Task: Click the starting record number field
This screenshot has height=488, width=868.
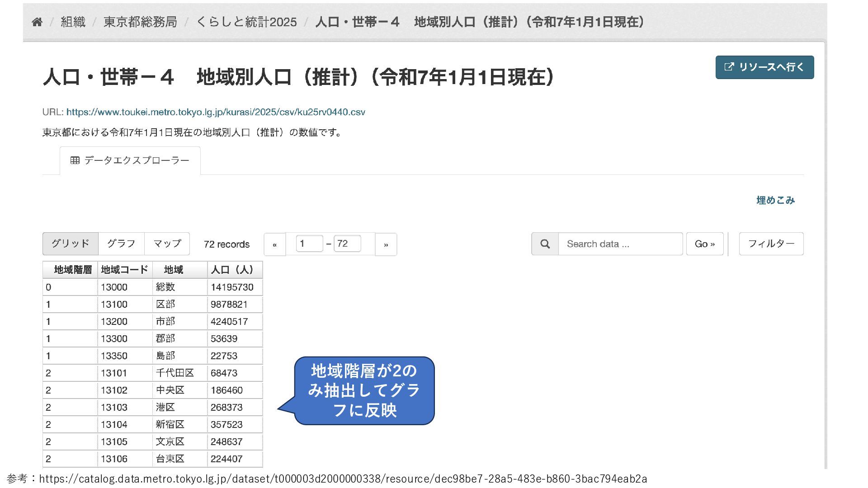Action: pos(309,244)
